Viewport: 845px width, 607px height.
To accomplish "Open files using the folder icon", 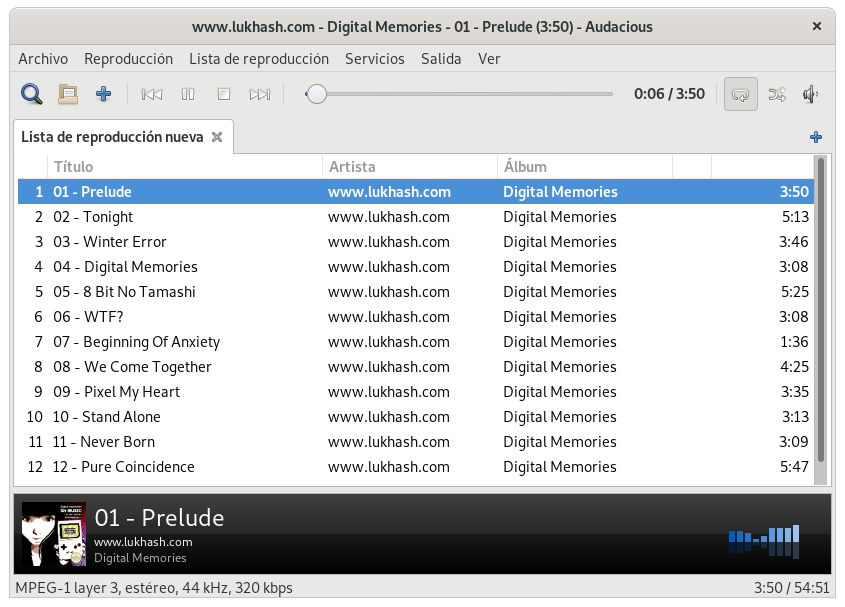I will (x=68, y=94).
